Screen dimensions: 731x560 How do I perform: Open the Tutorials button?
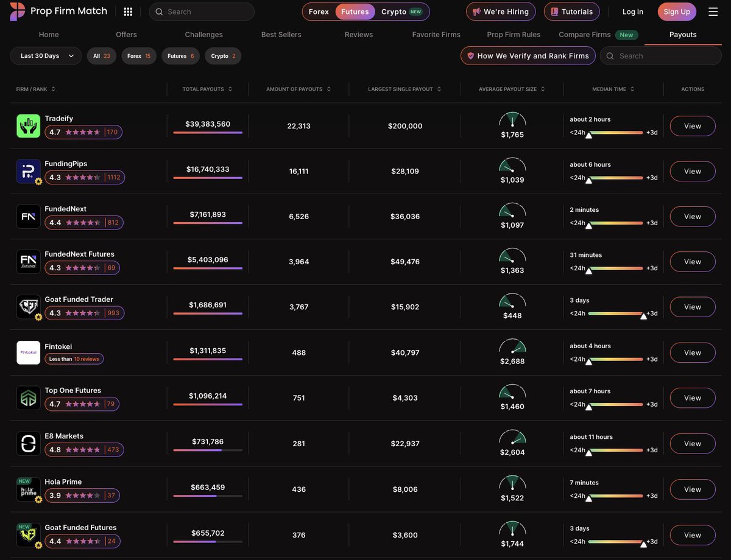pyautogui.click(x=571, y=12)
